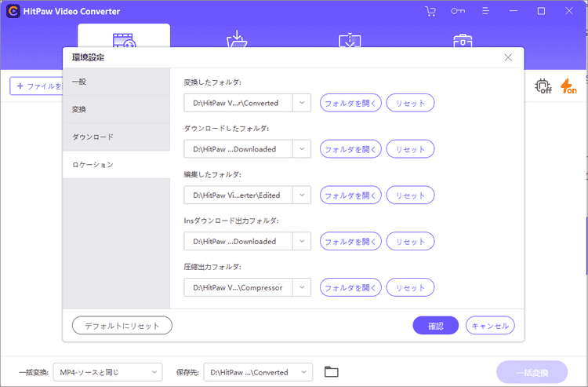
Task: Select the ダウンロード settings category
Action: [x=117, y=137]
